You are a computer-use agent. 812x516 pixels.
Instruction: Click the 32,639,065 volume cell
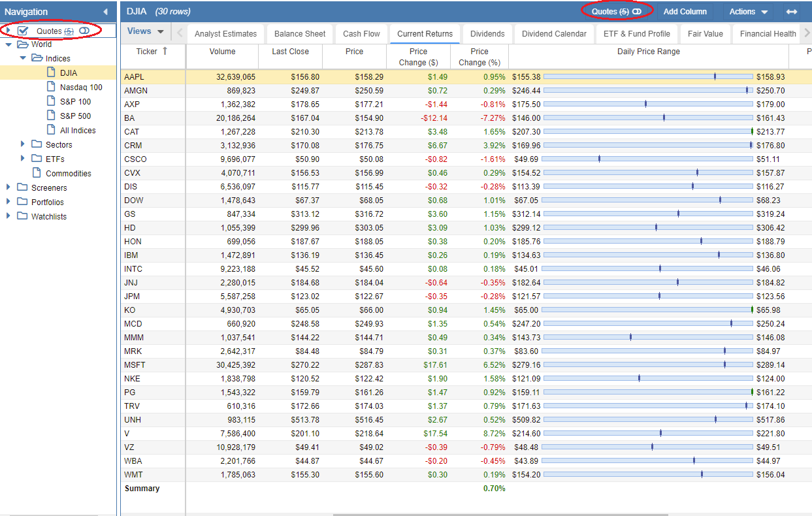222,76
